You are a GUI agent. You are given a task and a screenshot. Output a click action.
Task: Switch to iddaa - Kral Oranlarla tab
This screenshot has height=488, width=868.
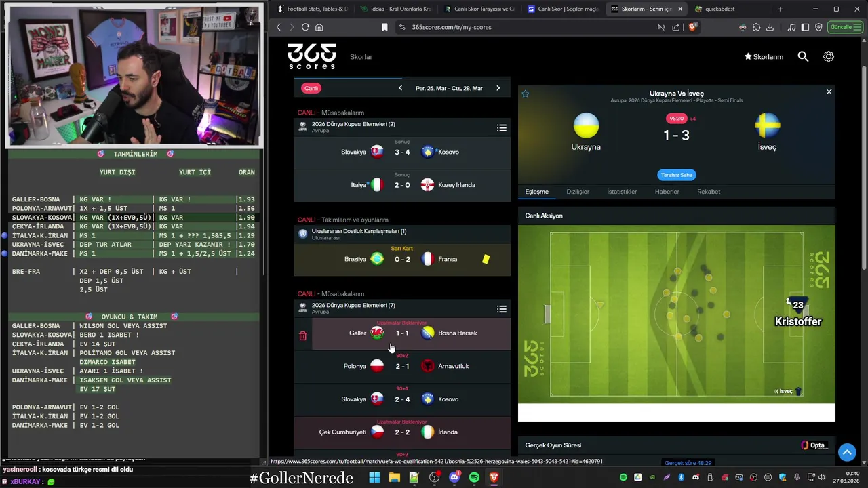click(397, 9)
